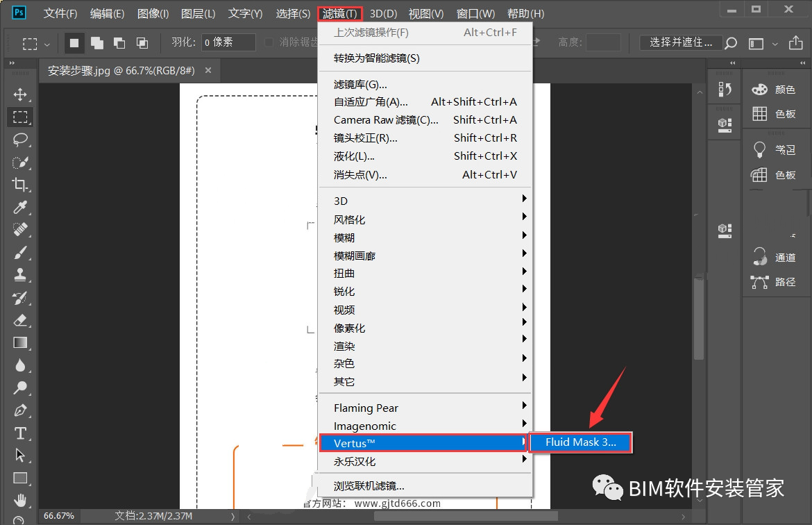The image size is (812, 525).
Task: Expand the 模糊 submenu
Action: (x=425, y=237)
